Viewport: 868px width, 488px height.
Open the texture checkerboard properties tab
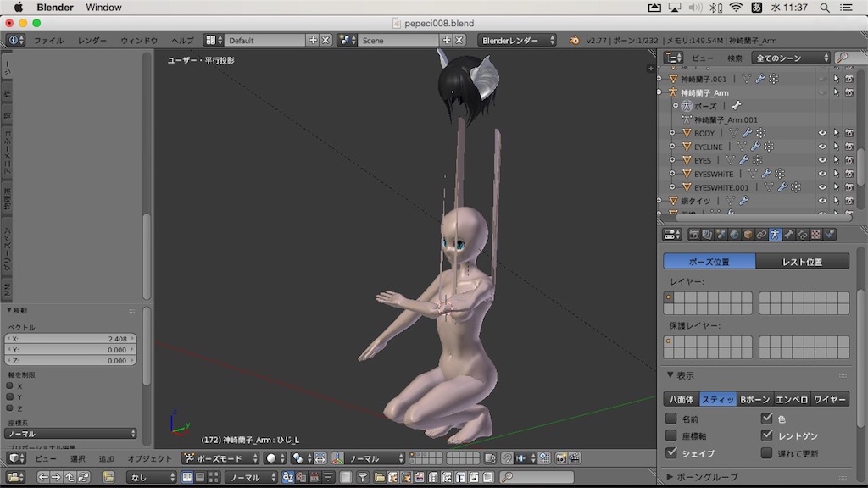click(816, 235)
